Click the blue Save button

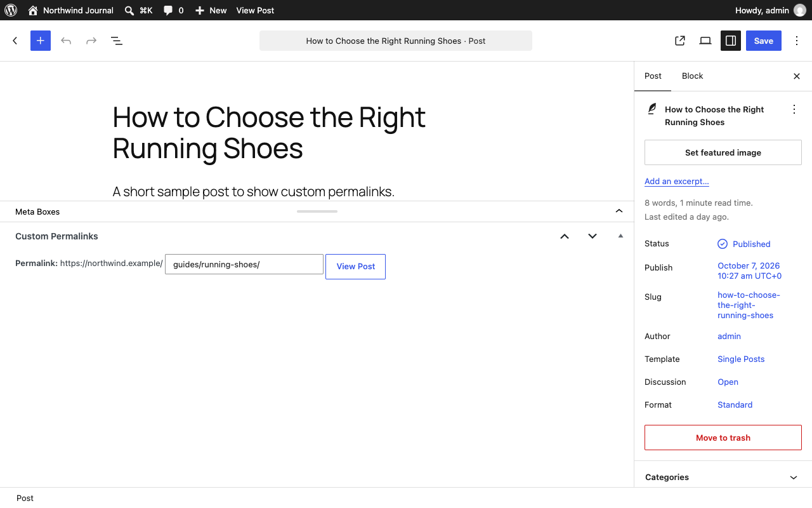tap(764, 41)
